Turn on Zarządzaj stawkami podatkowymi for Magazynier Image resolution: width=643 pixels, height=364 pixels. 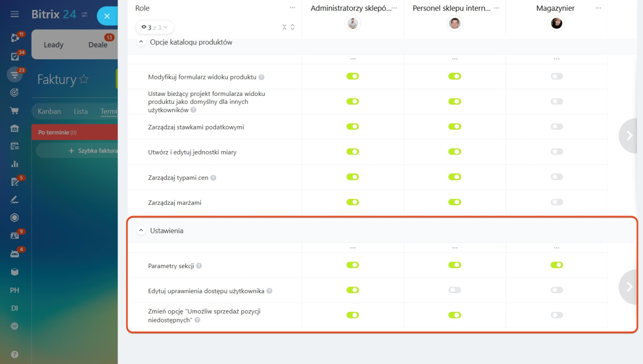pyautogui.click(x=557, y=127)
